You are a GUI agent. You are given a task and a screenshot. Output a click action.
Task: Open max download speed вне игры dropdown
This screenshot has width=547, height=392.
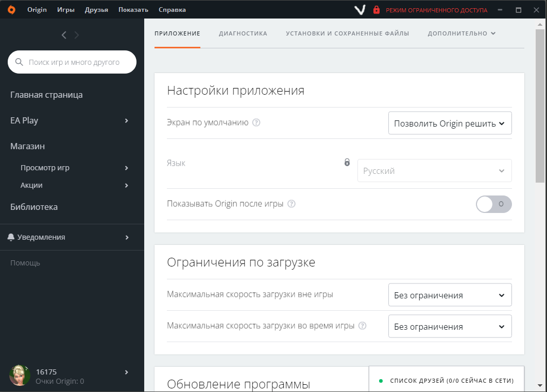coord(450,295)
